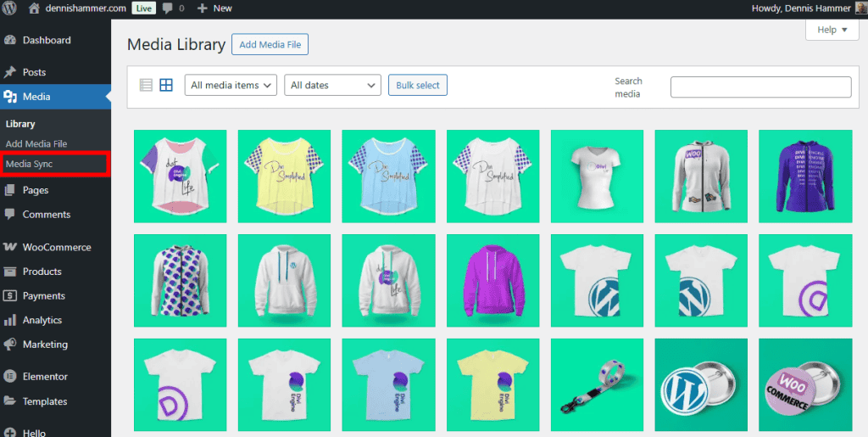Click the Payments dollar icon
868x437 pixels.
(9, 296)
